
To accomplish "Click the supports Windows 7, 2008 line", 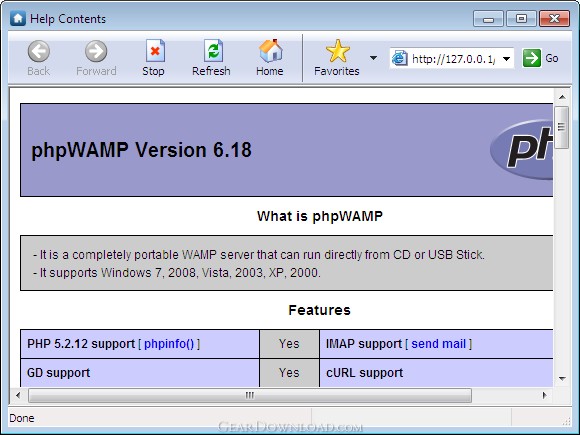I will coord(176,273).
